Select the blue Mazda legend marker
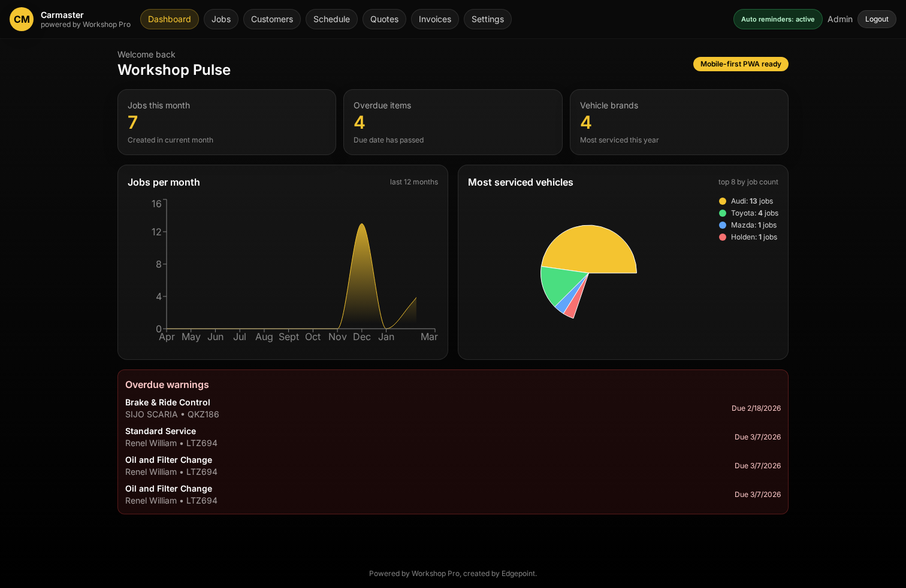This screenshot has height=588, width=906. (722, 225)
